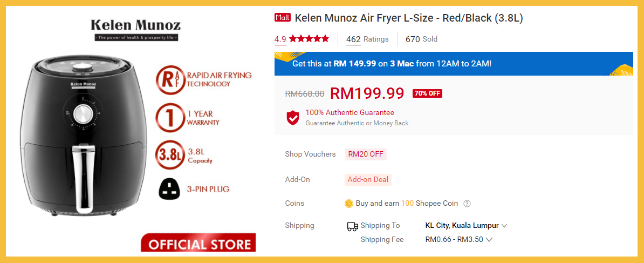Open the 462 Ratings link
Image resolution: width=644 pixels, height=263 pixels.
click(353, 39)
